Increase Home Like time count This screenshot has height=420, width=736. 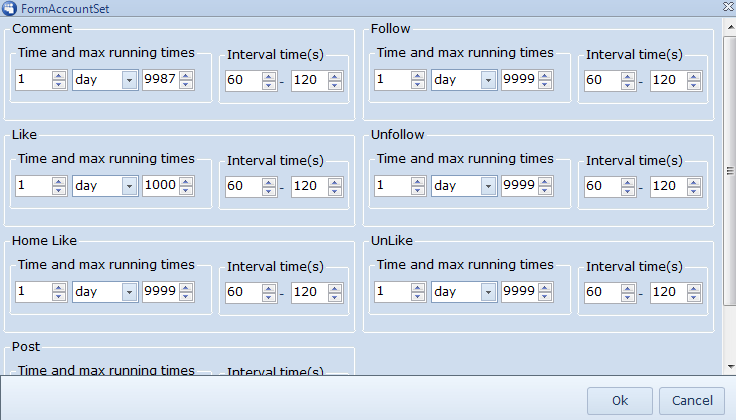point(59,287)
